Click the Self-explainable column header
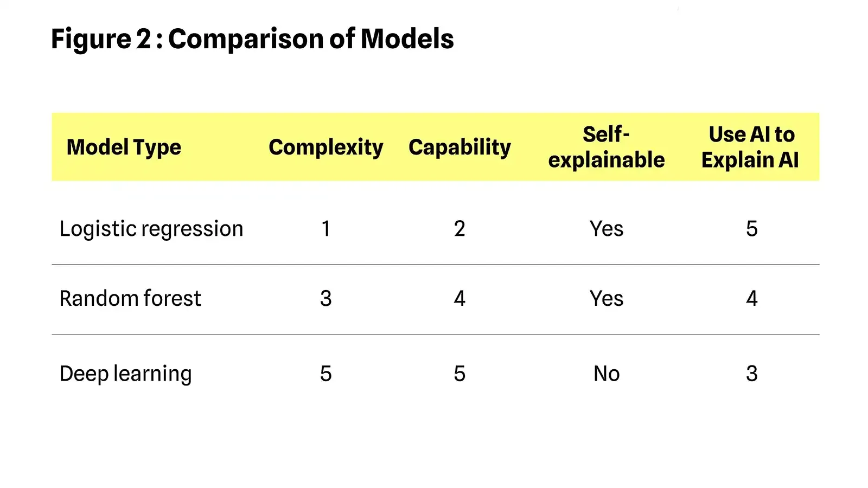Image resolution: width=868 pixels, height=488 pixels. [x=606, y=147]
